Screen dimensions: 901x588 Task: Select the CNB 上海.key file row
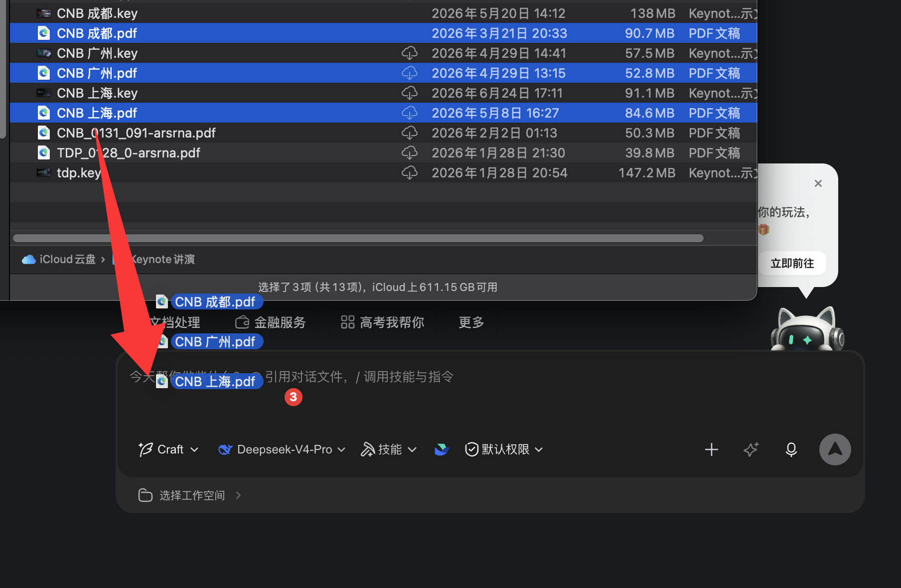pyautogui.click(x=383, y=93)
